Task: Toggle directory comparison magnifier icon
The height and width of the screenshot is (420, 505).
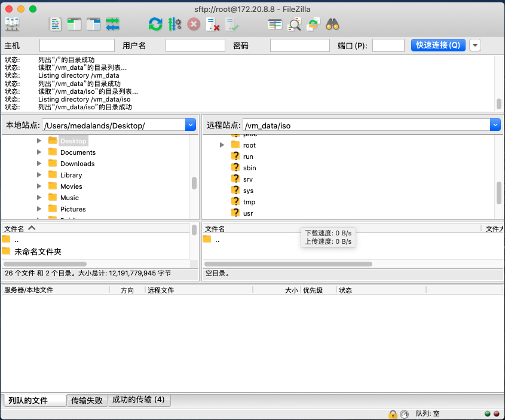Action: pyautogui.click(x=294, y=24)
